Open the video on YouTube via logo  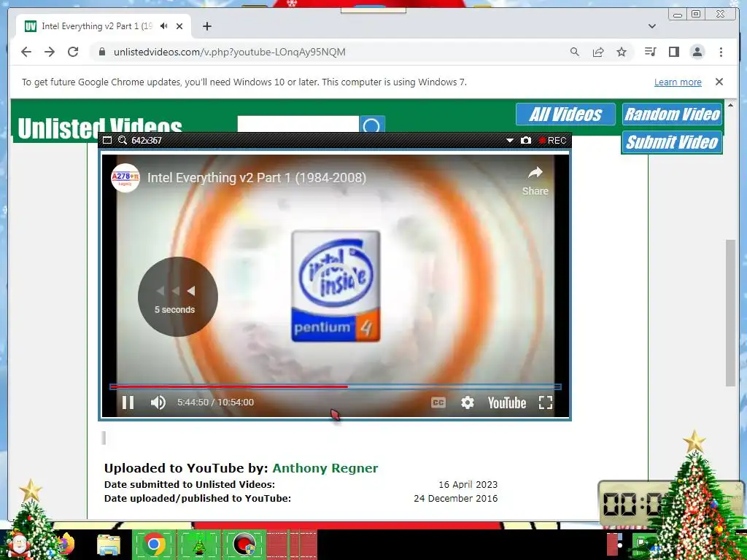coord(507,402)
